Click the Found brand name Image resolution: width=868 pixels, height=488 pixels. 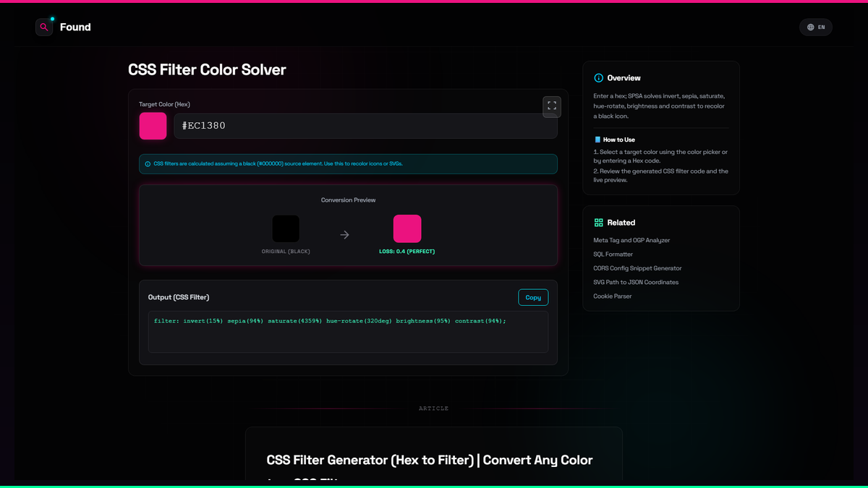pos(75,27)
